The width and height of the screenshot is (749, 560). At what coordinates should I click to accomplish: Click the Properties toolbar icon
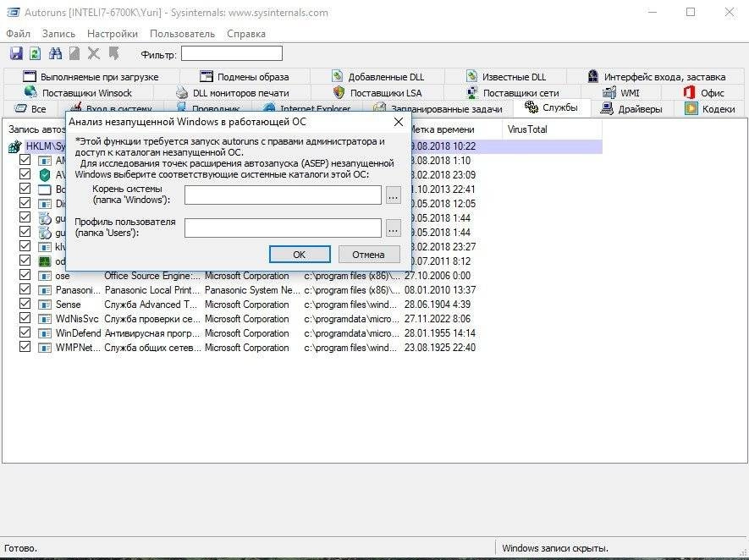pyautogui.click(x=74, y=53)
